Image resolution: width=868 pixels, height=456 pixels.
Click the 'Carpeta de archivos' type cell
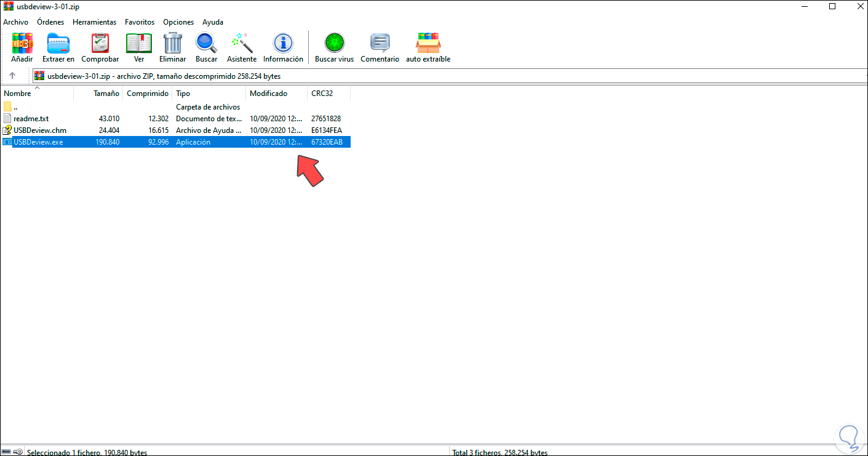tap(208, 107)
